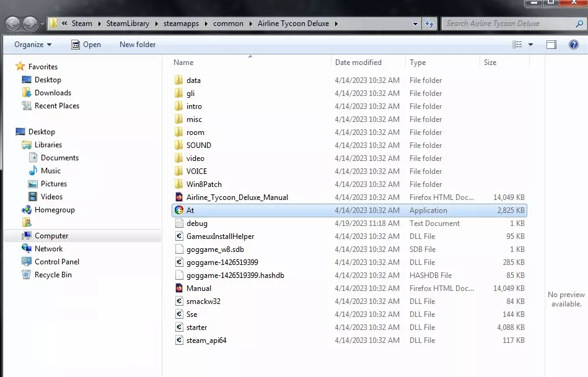This screenshot has height=377, width=588.
Task: Select the room folder name
Action: [195, 132]
